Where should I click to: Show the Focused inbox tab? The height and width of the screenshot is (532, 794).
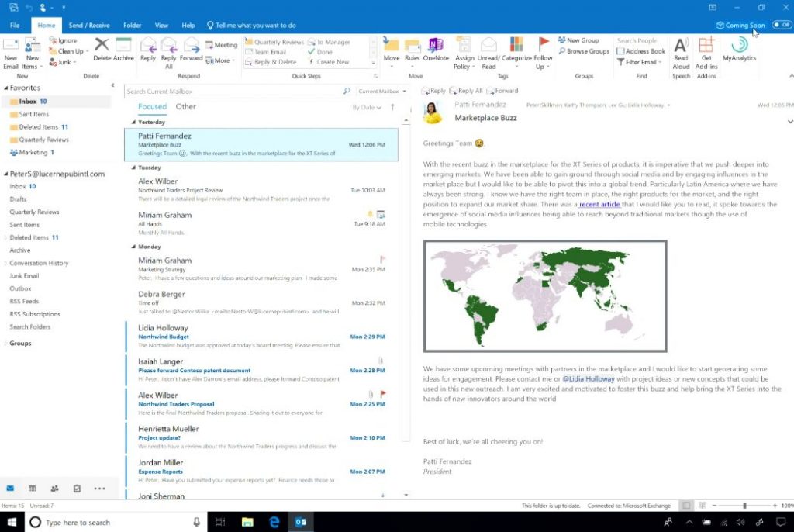(152, 106)
